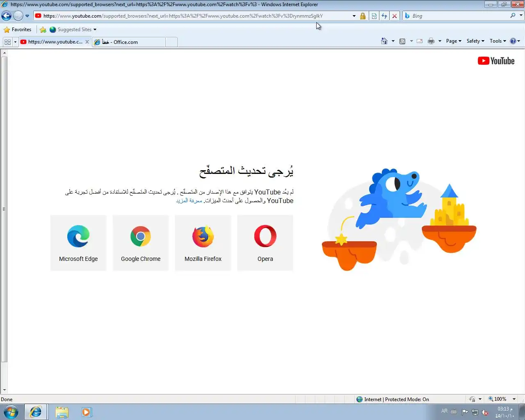Click the Arabic learn more link
525x420 pixels.
[x=189, y=201]
